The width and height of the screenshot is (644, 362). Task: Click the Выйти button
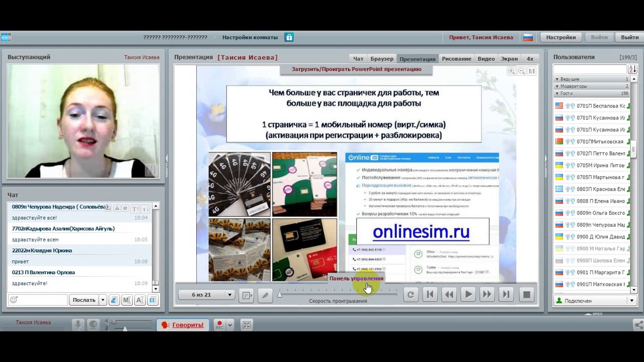point(629,37)
